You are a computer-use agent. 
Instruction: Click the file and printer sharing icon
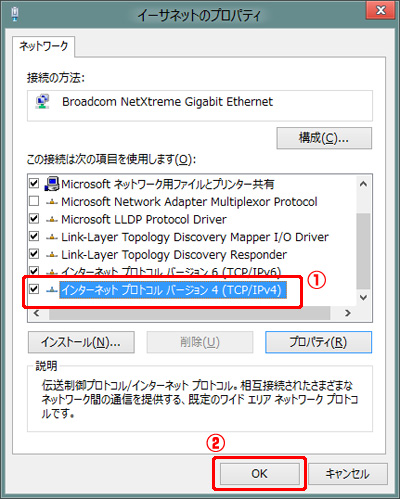point(52,184)
